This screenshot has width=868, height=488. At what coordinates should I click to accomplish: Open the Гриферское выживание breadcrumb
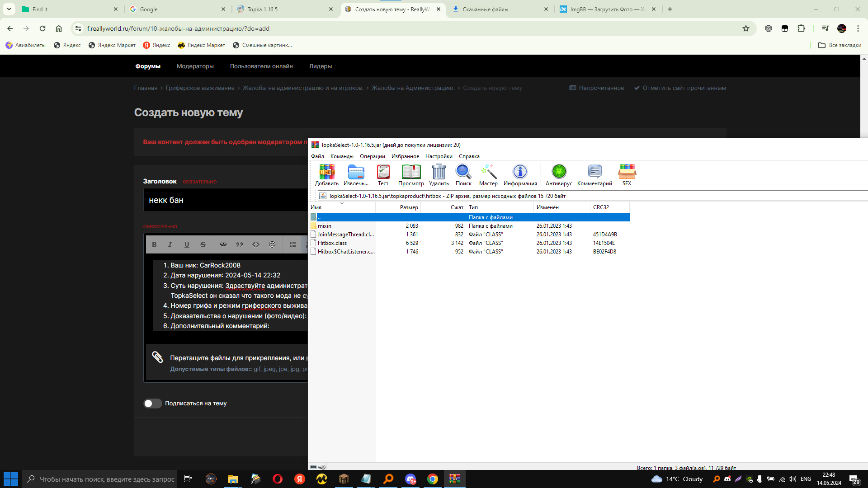point(200,88)
